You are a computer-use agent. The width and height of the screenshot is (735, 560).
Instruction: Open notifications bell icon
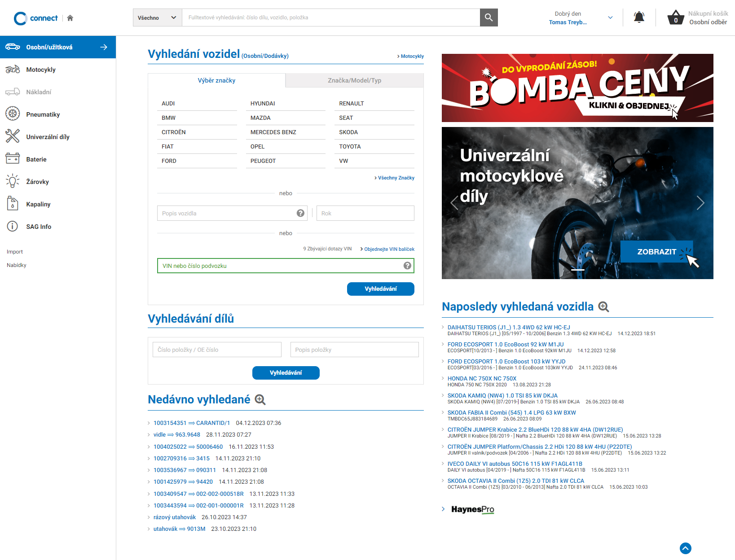tap(638, 17)
